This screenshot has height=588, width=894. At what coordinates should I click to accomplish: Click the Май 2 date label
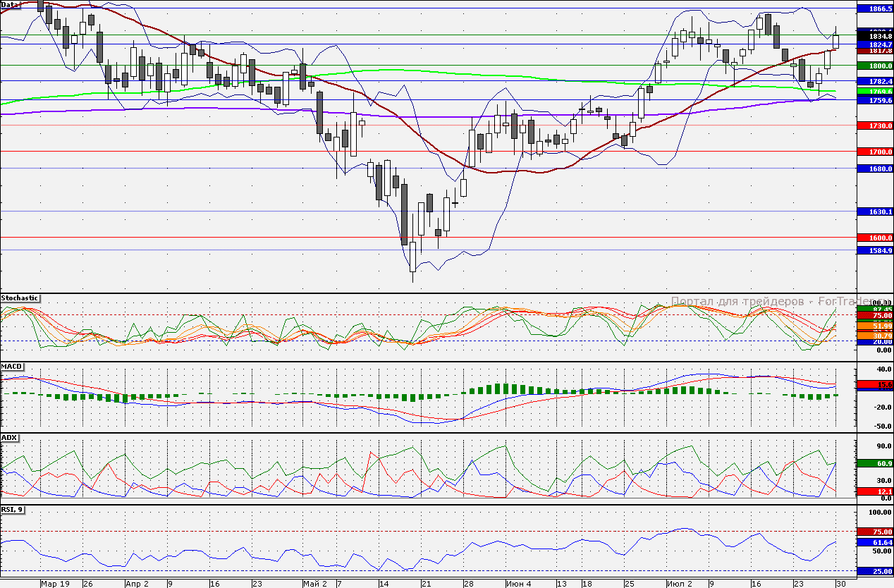314,584
